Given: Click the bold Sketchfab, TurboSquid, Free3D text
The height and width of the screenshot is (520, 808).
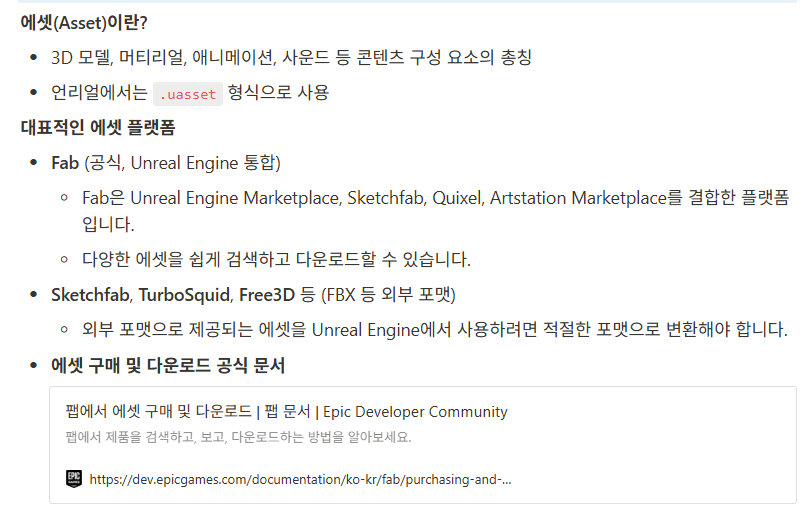Looking at the screenshot, I should [x=173, y=295].
